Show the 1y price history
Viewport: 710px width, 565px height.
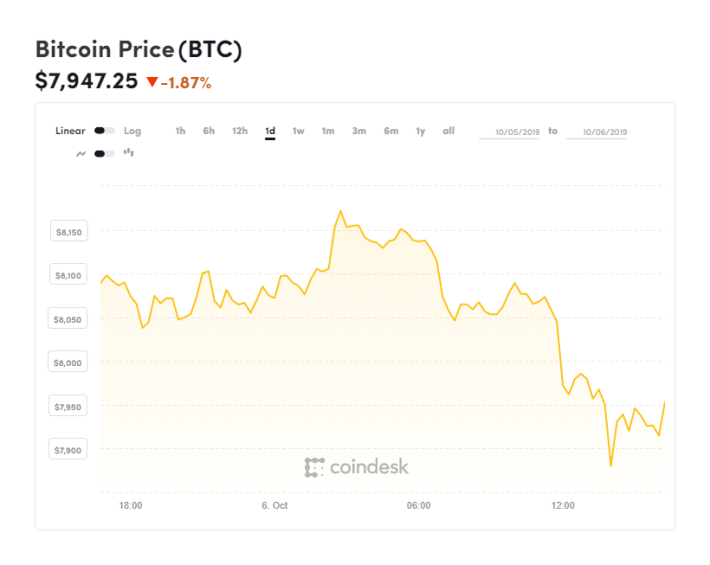pyautogui.click(x=421, y=131)
